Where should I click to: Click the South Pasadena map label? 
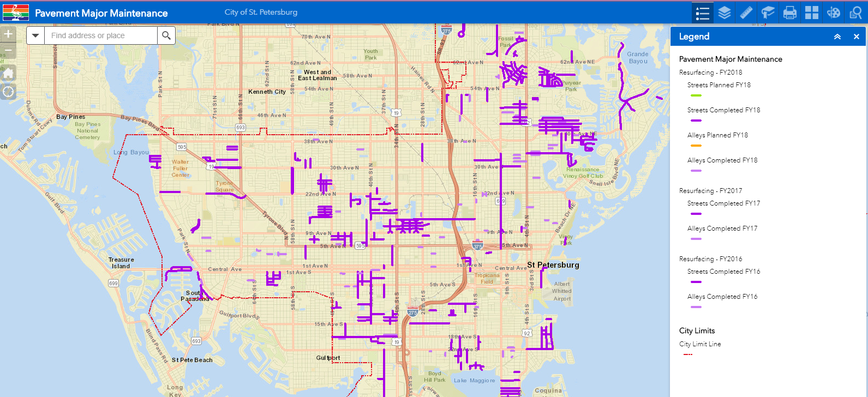(195, 296)
